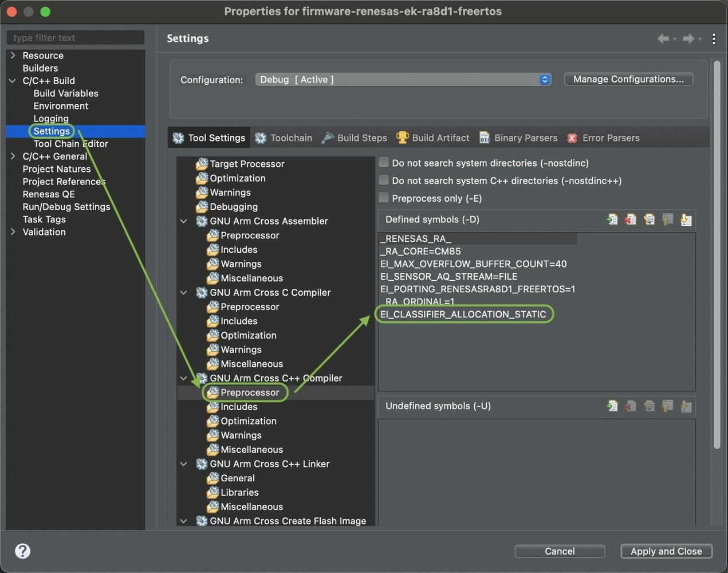Click the Delete icon for Undefined symbols
This screenshot has height=573, width=728.
coord(631,406)
